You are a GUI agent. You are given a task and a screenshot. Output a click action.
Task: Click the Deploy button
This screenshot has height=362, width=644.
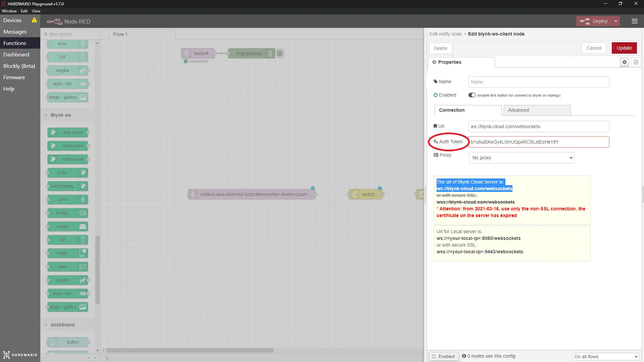pos(594,21)
